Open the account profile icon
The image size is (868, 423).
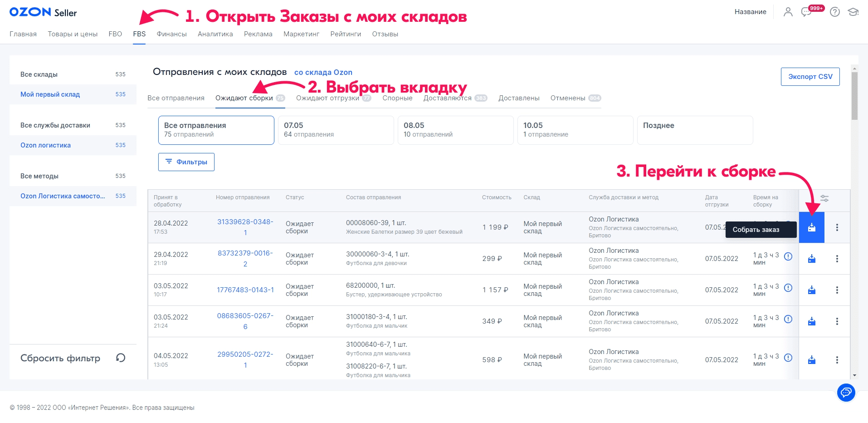(x=788, y=12)
